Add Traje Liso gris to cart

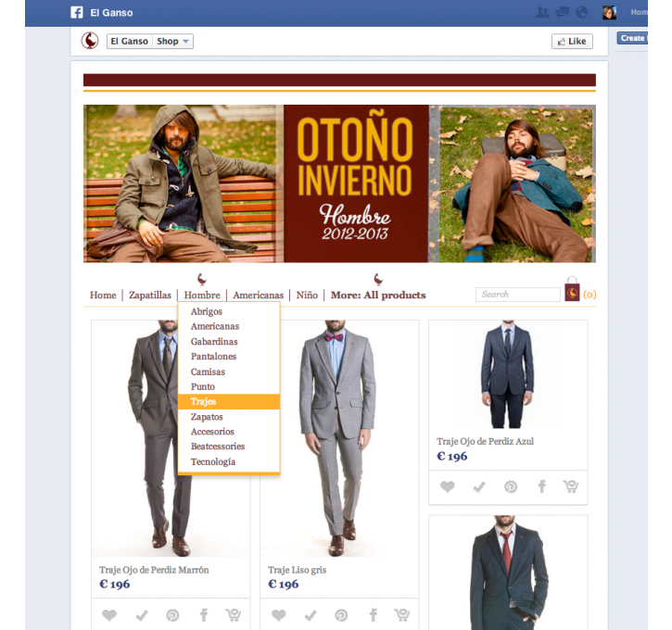pyautogui.click(x=402, y=614)
